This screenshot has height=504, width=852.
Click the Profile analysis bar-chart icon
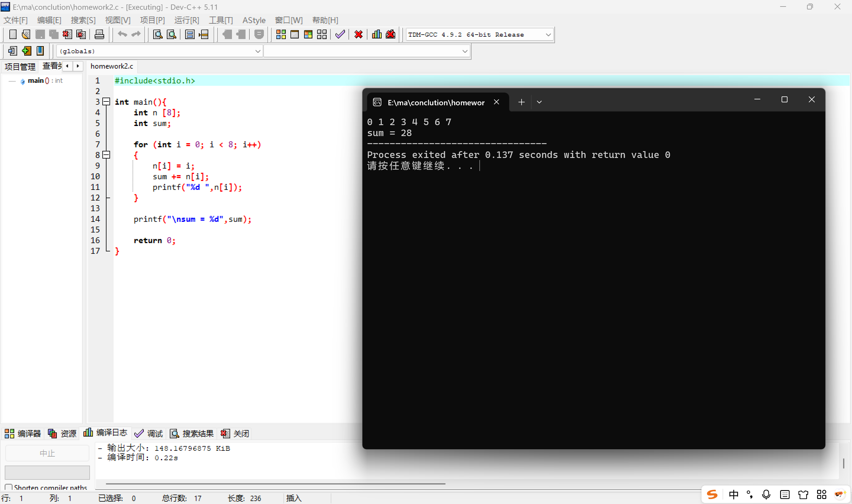point(377,34)
